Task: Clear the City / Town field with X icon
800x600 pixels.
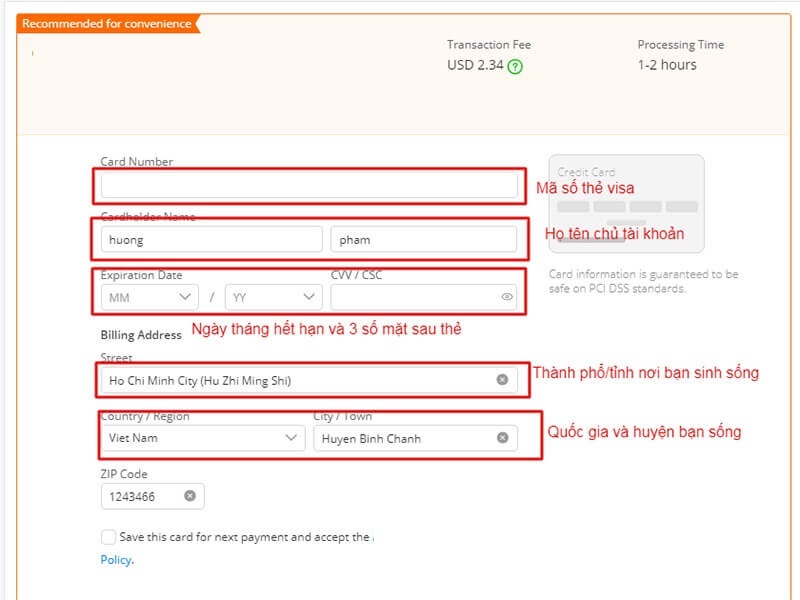Action: (502, 438)
